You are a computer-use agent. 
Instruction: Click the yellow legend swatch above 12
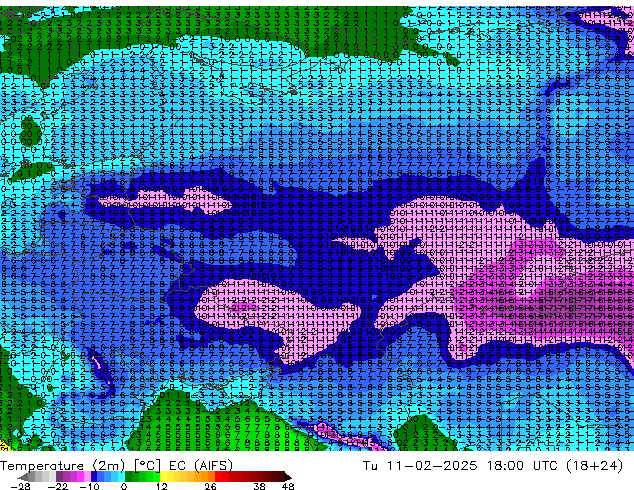(164, 476)
